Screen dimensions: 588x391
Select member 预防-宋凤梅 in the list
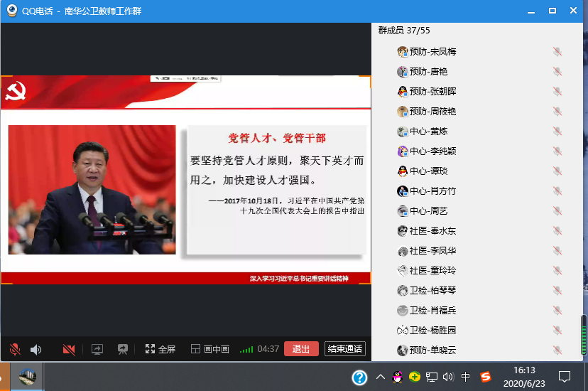[x=432, y=52]
